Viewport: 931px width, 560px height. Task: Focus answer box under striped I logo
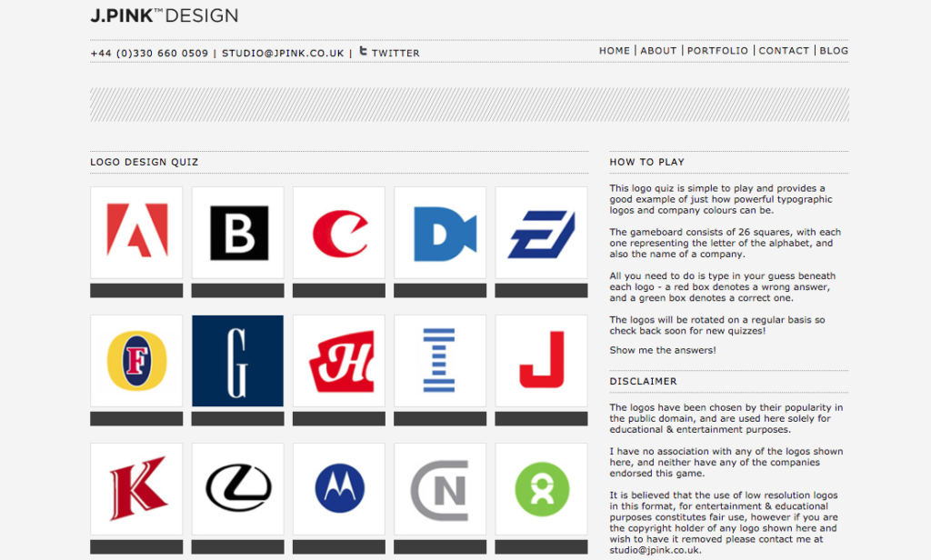[440, 419]
